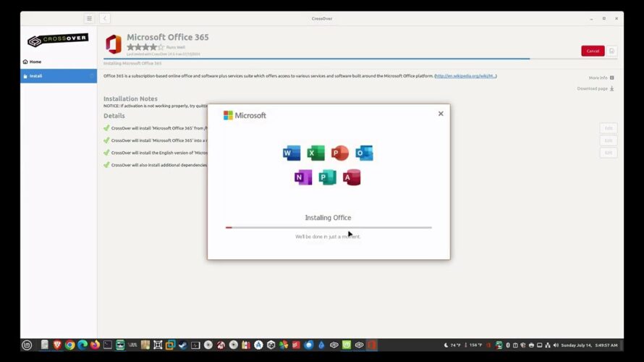Open the weather applet showing 74 °F

(452, 345)
